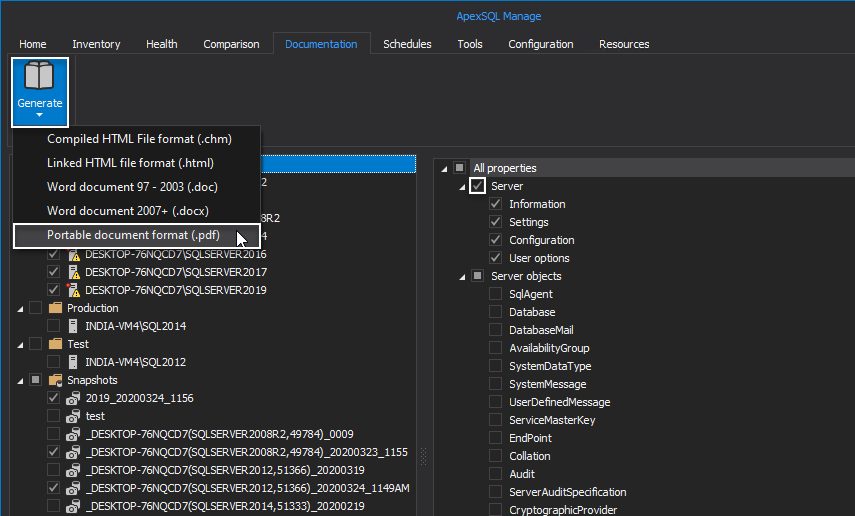Choose Portable document format (.pdf)
The height and width of the screenshot is (516, 855).
pos(137,236)
